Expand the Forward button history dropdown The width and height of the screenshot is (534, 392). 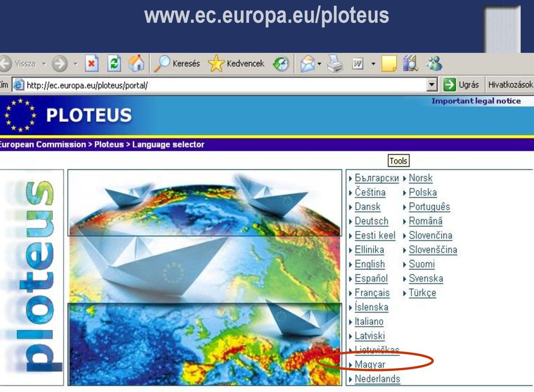coord(75,63)
